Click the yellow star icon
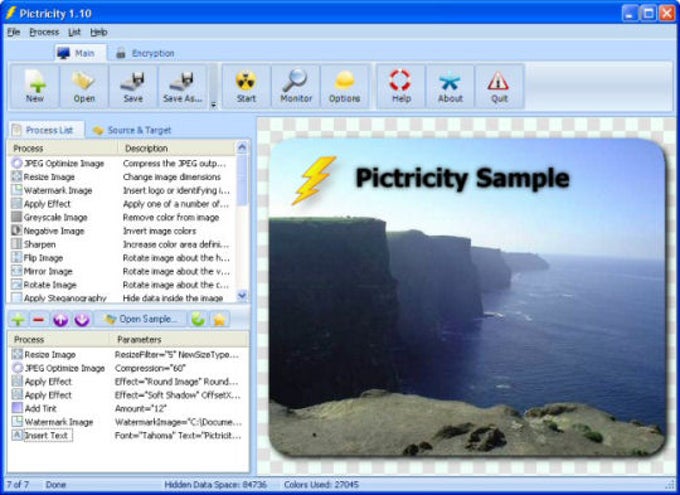680x495 pixels. pos(219,320)
